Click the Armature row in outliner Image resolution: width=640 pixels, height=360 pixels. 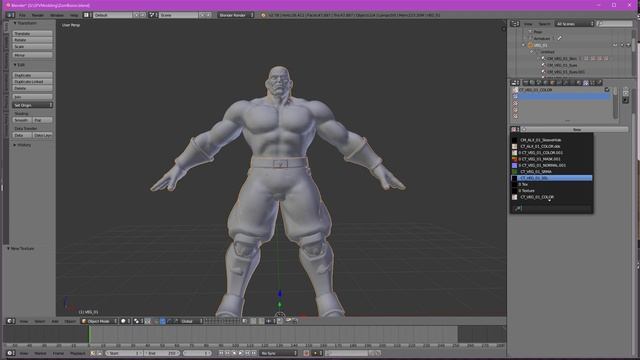[542, 38]
